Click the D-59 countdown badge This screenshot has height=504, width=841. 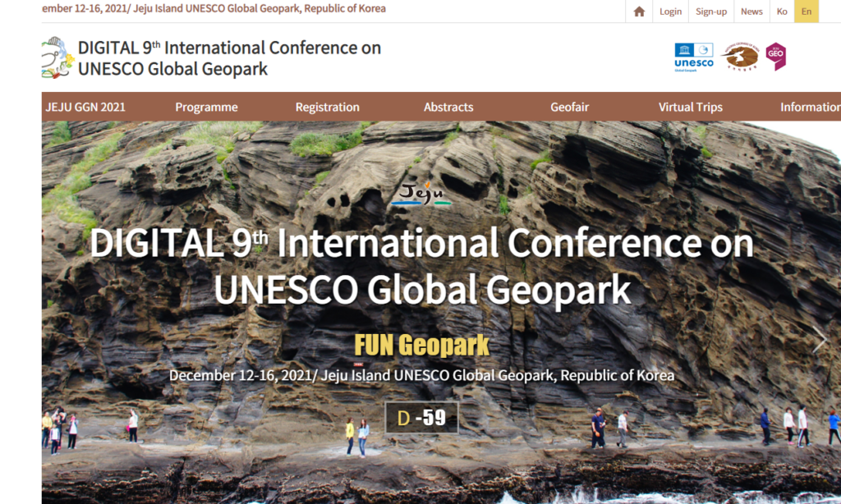(421, 417)
